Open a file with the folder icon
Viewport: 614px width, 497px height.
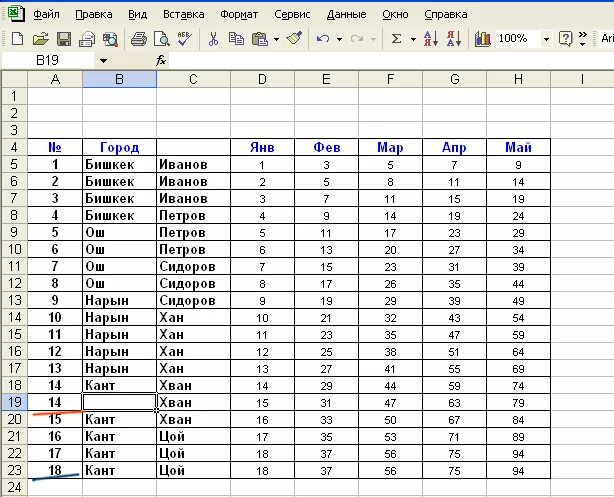[x=40, y=39]
